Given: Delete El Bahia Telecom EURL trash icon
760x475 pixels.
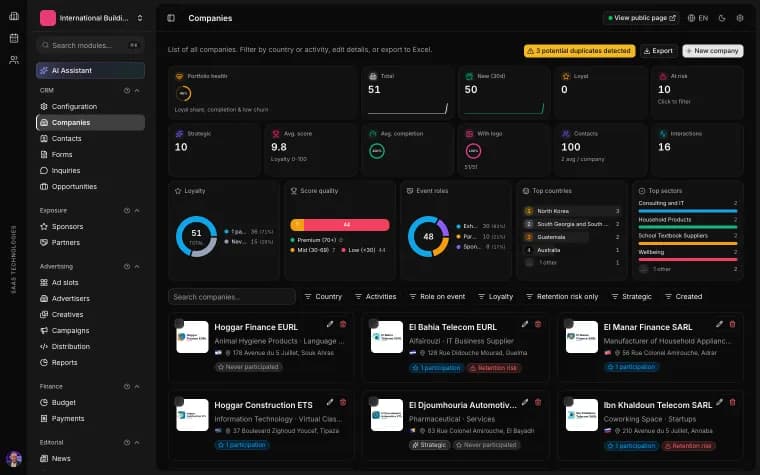Looking at the screenshot, I should point(538,324).
